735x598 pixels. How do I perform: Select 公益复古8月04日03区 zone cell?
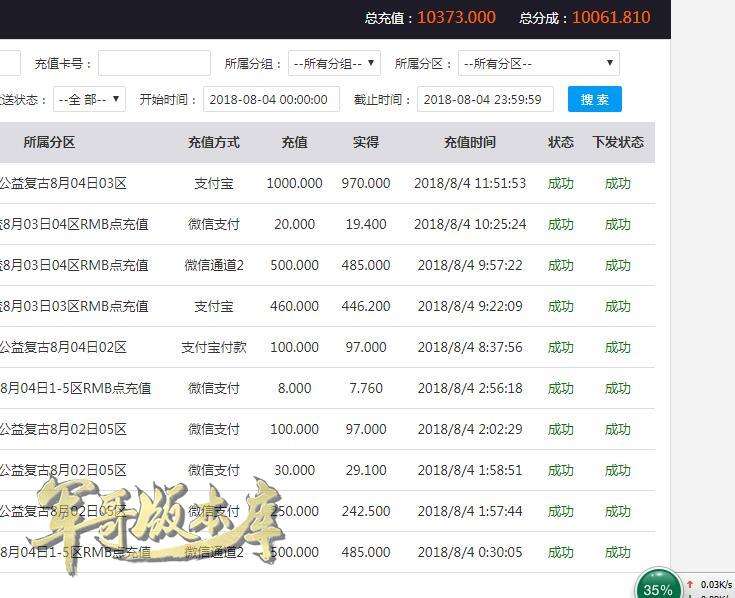click(63, 183)
